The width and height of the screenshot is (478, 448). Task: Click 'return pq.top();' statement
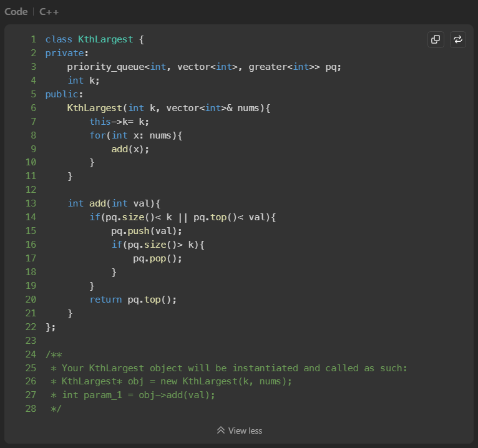point(133,299)
